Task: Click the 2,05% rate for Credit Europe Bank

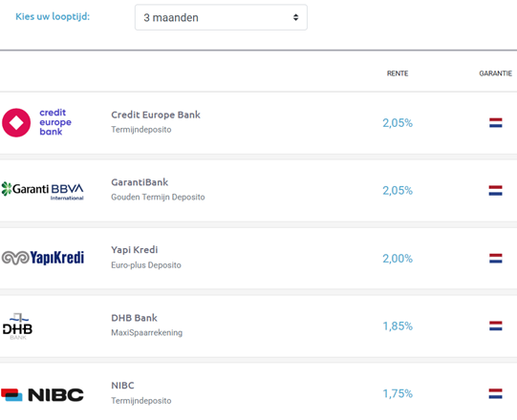Action: pos(398,123)
